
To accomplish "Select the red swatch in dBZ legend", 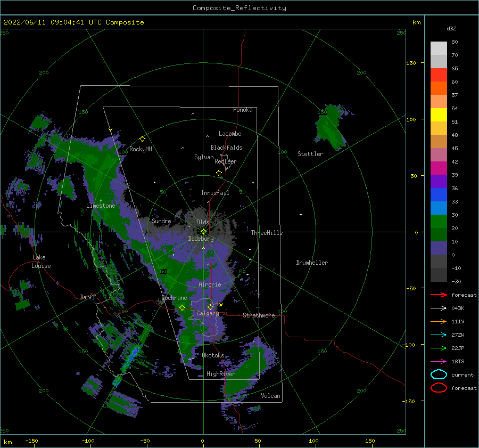I will pos(439,75).
